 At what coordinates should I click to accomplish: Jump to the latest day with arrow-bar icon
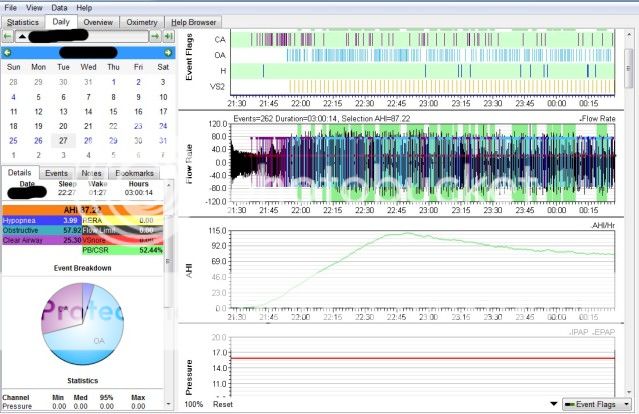tap(168, 36)
